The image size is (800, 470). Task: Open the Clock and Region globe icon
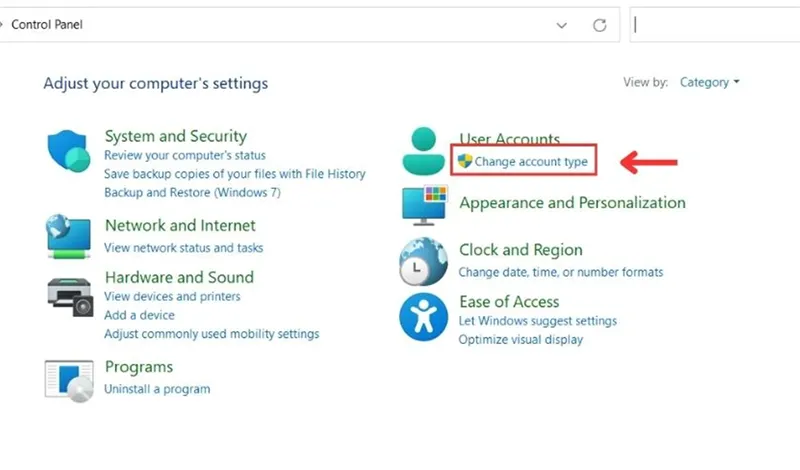423,261
